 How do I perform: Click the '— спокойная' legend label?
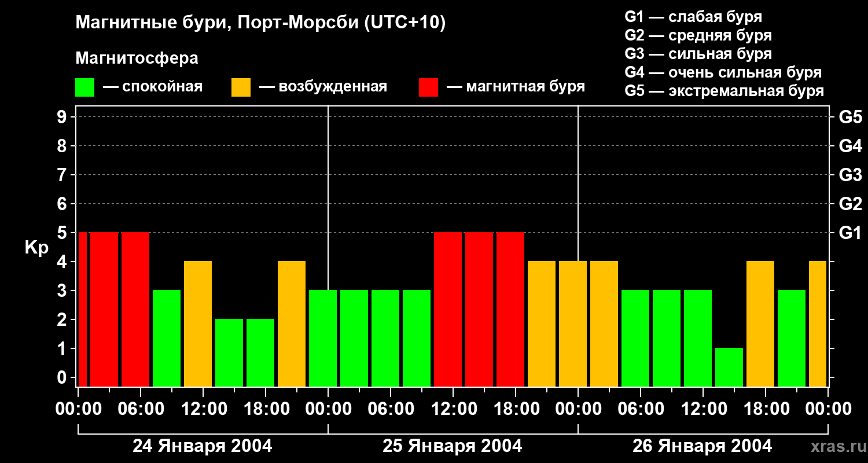[153, 87]
